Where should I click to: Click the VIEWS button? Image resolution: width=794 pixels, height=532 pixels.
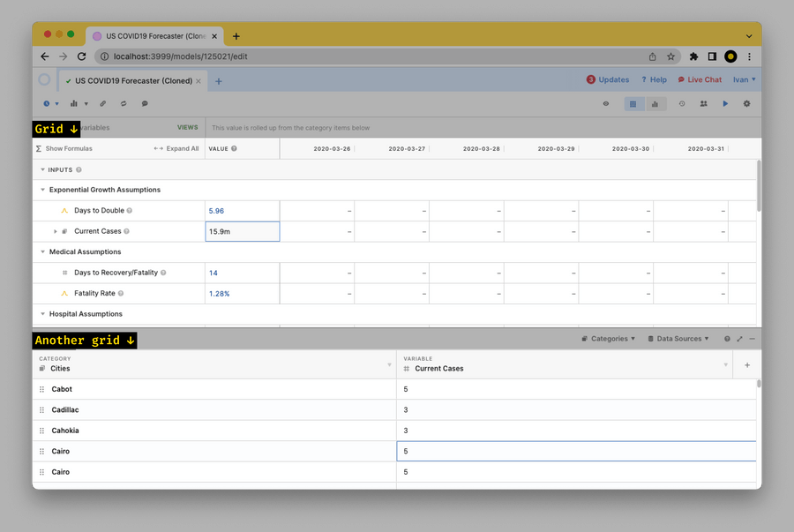[x=187, y=128]
